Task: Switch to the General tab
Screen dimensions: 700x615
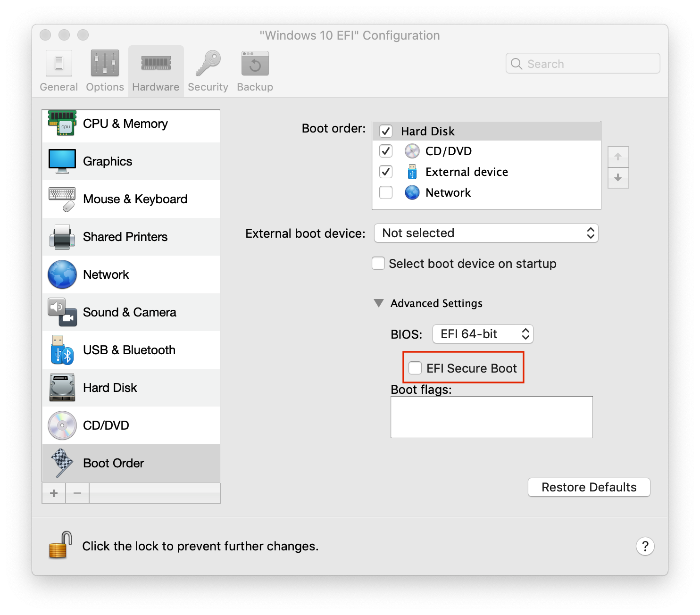Action: (59, 72)
